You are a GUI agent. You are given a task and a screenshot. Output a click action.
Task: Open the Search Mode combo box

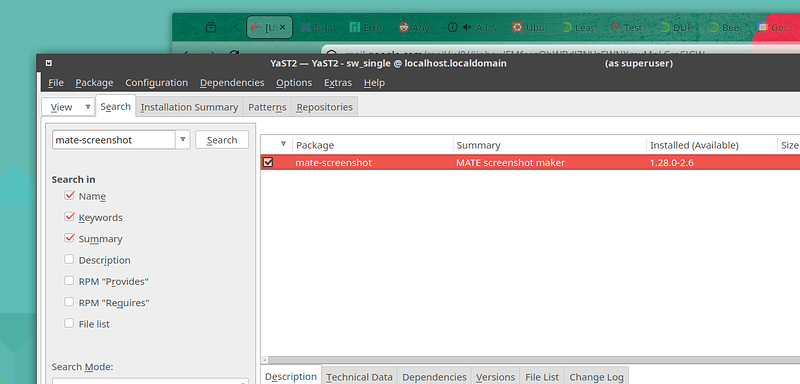150,381
